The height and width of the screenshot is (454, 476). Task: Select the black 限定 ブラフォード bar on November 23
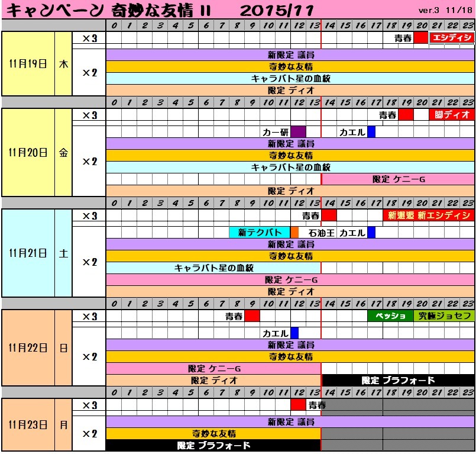pyautogui.click(x=213, y=445)
